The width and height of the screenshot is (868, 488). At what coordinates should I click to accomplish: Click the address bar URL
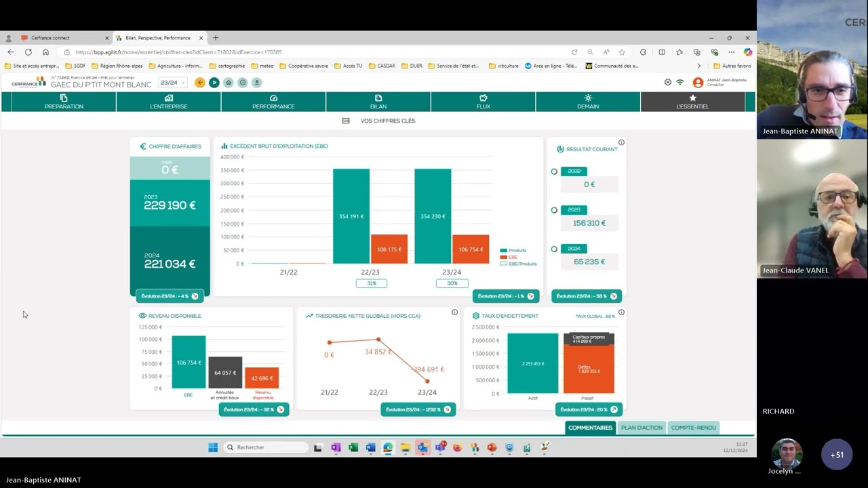[x=179, y=52]
